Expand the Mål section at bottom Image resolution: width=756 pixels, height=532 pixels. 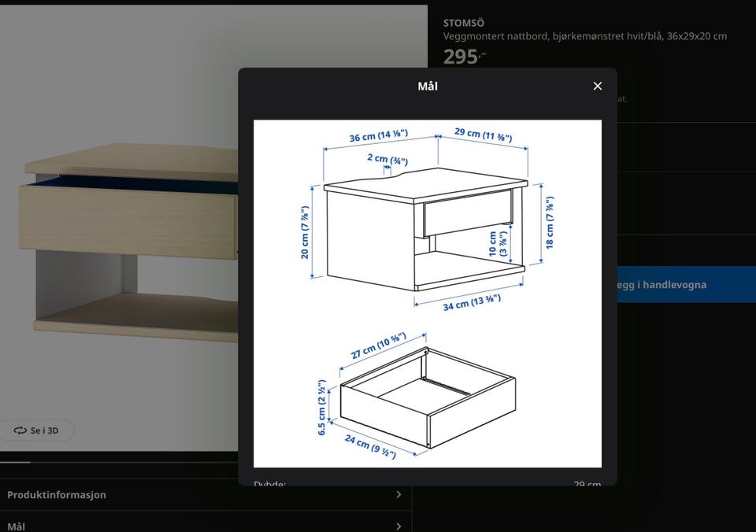(206, 524)
